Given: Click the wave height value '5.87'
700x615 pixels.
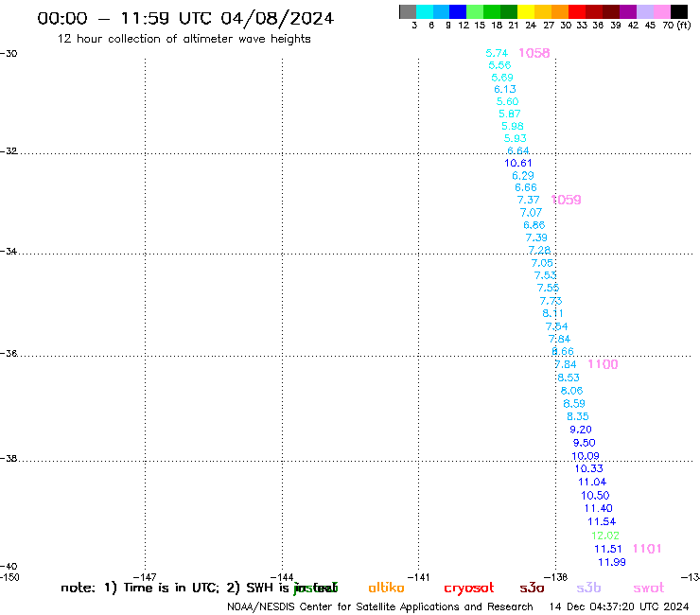Looking at the screenshot, I should tap(510, 114).
